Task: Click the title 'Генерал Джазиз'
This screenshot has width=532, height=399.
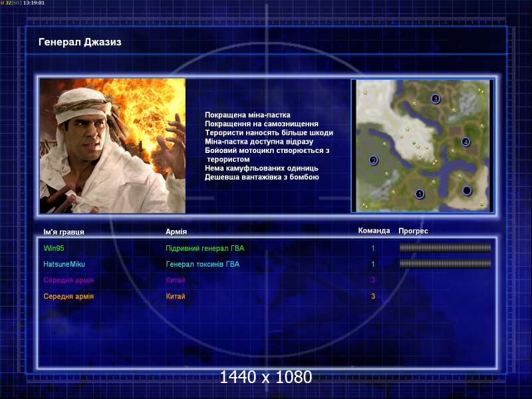Action: coord(80,42)
